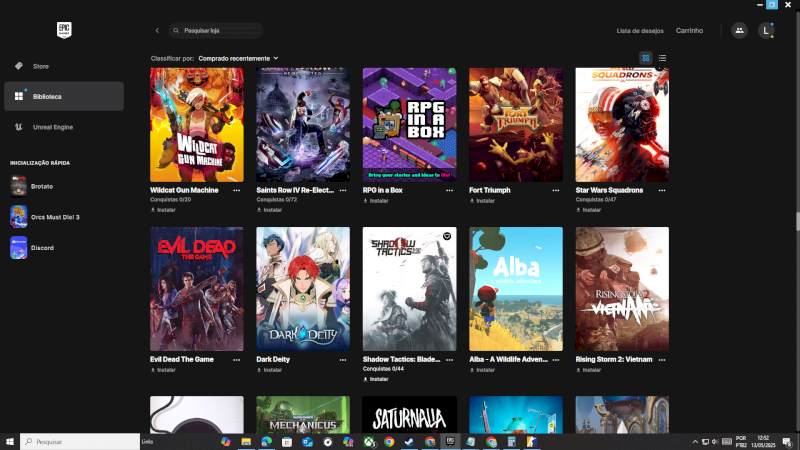Click the taskbar Pesquisar search box
Image resolution: width=800 pixels, height=450 pixels.
(x=80, y=442)
